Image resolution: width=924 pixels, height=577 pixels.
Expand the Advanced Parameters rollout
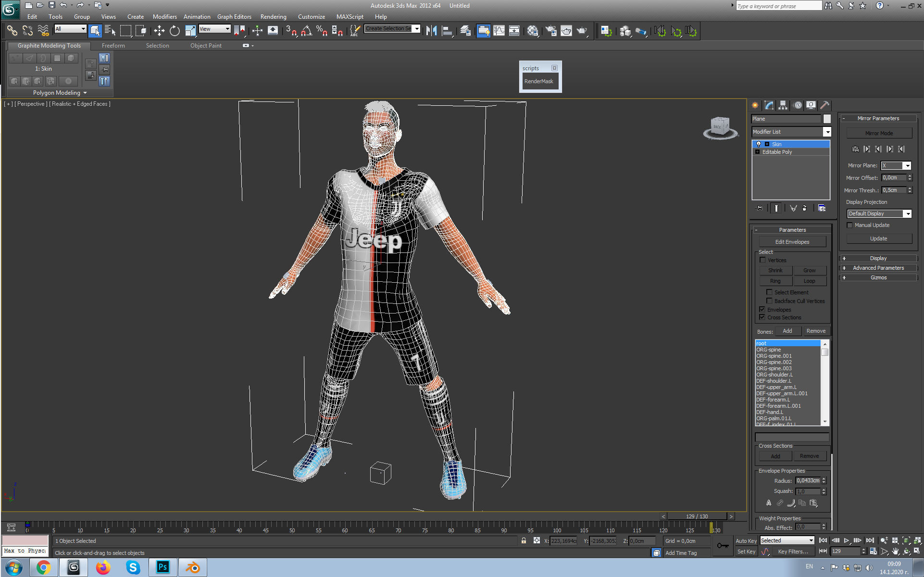click(878, 268)
